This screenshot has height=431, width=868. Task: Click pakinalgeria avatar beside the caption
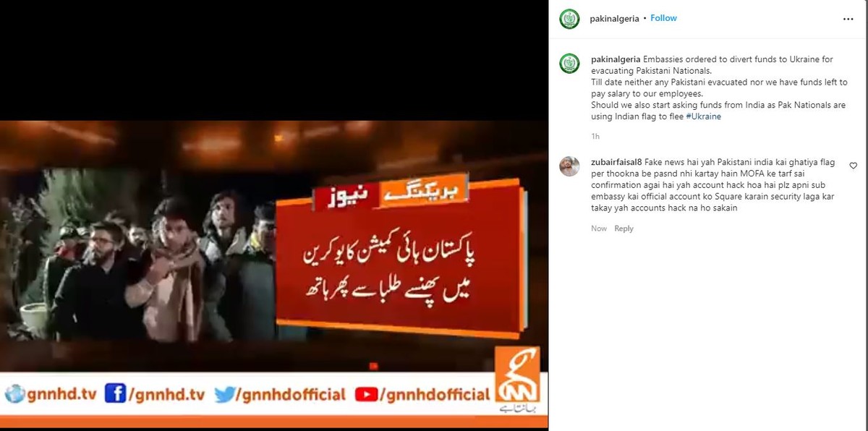(x=569, y=64)
